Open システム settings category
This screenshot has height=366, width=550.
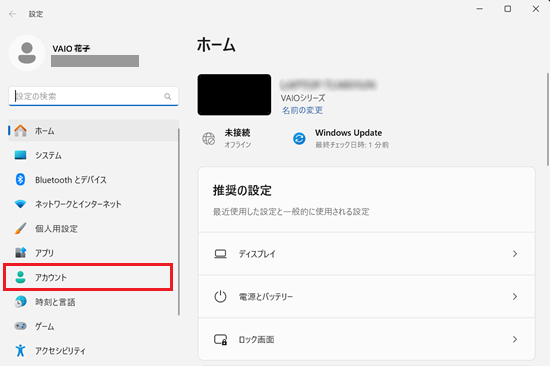(93, 155)
